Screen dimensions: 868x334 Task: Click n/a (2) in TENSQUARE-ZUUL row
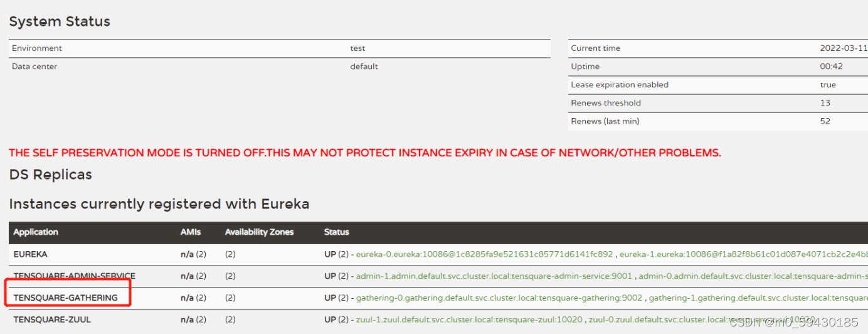(x=193, y=320)
